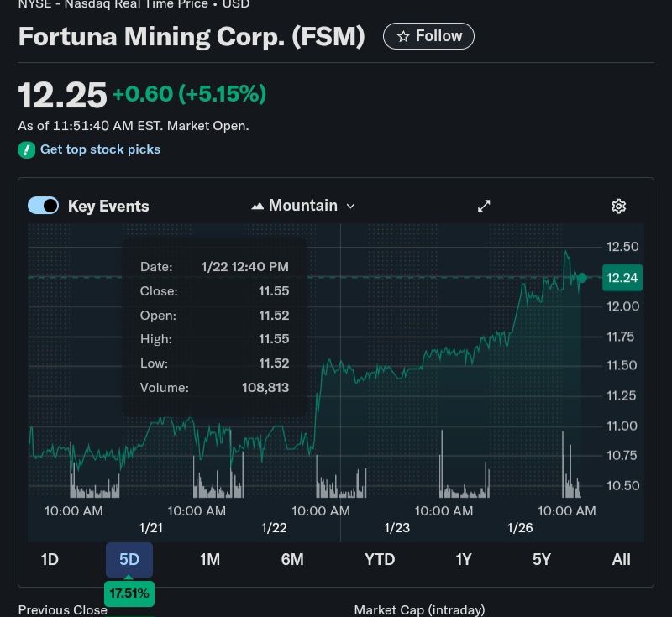Click the 1/21 date axis label
Image resolution: width=672 pixels, height=617 pixels.
click(x=151, y=528)
